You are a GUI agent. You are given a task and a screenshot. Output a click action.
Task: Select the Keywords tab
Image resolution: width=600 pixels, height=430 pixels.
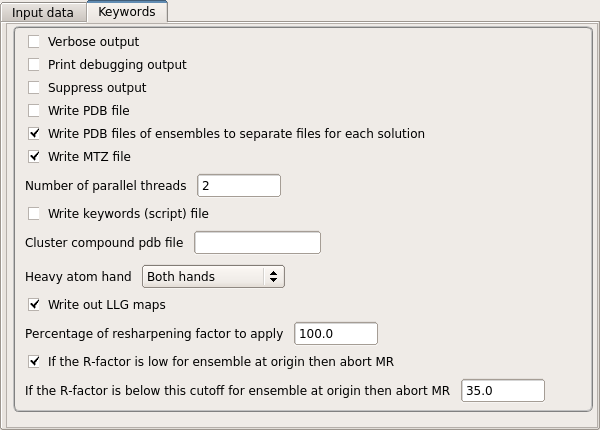(x=127, y=12)
